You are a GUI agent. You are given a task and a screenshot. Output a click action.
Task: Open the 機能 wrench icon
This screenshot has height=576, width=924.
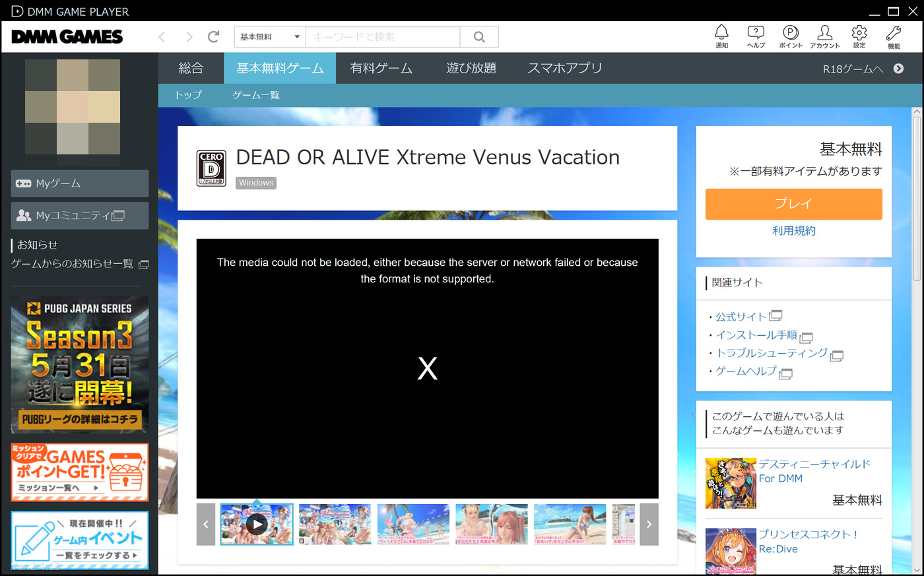pos(894,36)
